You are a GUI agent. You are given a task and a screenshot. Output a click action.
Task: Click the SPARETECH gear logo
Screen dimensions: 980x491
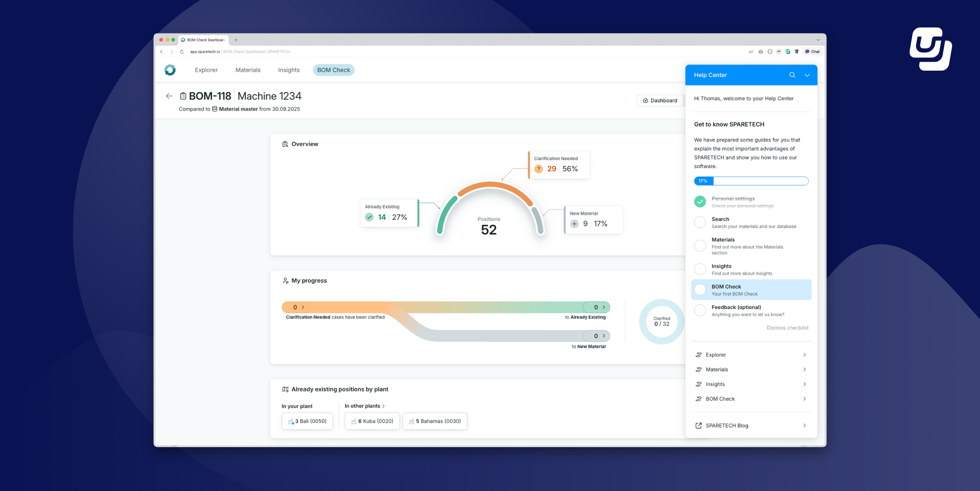[170, 70]
